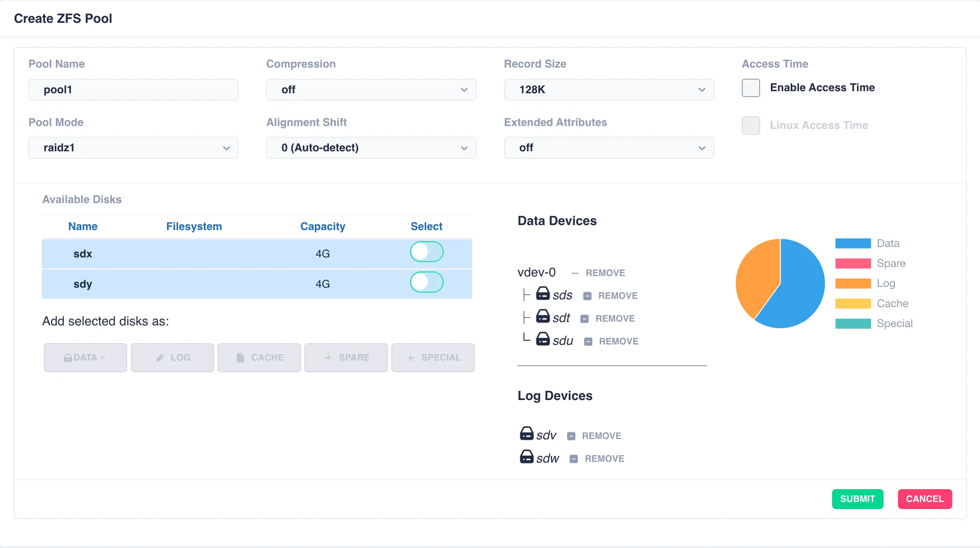Open the Compression dropdown
The image size is (980, 548).
click(x=371, y=90)
